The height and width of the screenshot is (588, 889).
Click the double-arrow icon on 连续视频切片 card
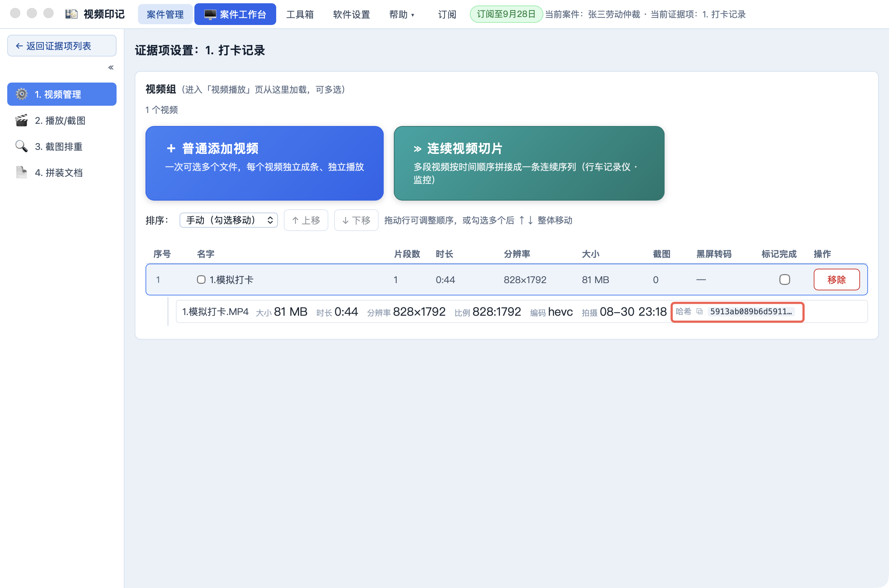417,149
